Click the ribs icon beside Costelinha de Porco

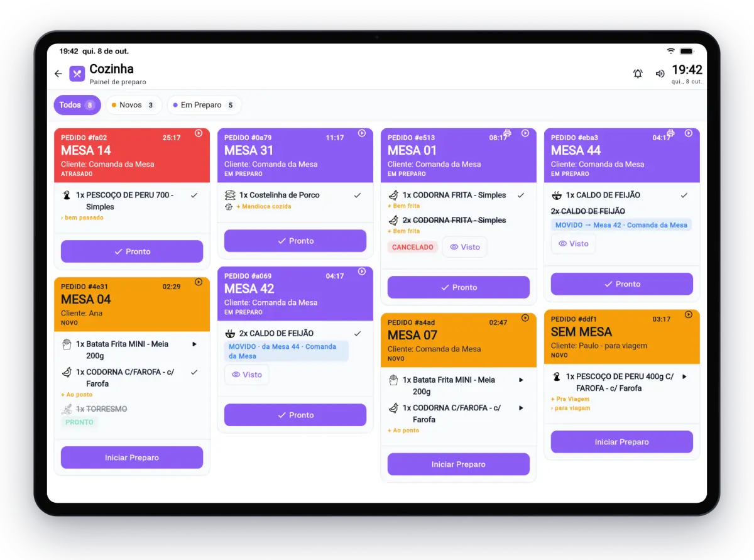(x=229, y=195)
